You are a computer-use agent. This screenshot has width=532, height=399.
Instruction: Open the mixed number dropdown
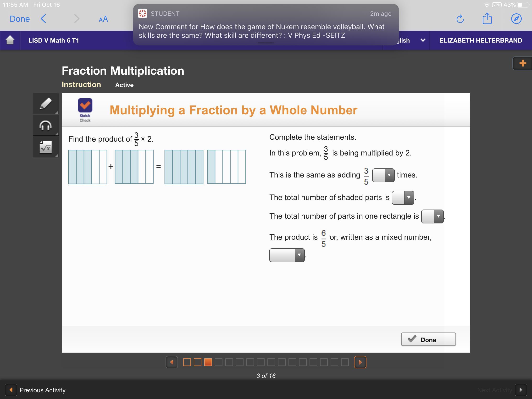287,255
